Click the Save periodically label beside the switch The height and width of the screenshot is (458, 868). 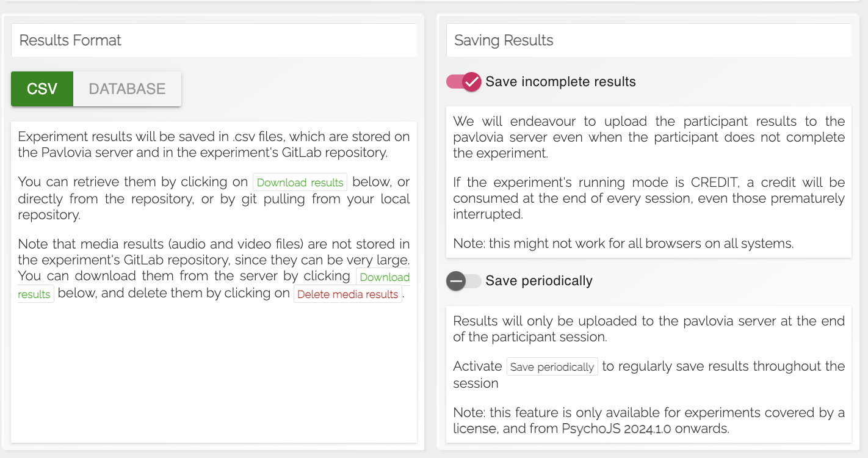pos(539,281)
